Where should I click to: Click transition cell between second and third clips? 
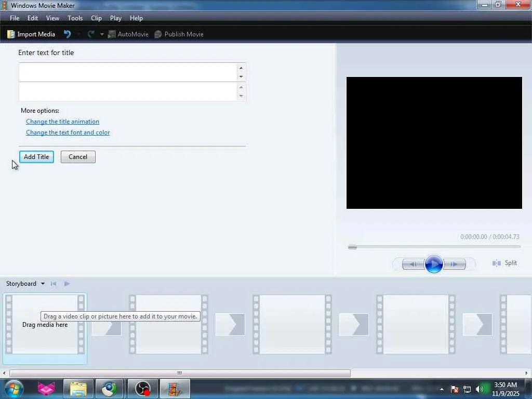pyautogui.click(x=230, y=324)
